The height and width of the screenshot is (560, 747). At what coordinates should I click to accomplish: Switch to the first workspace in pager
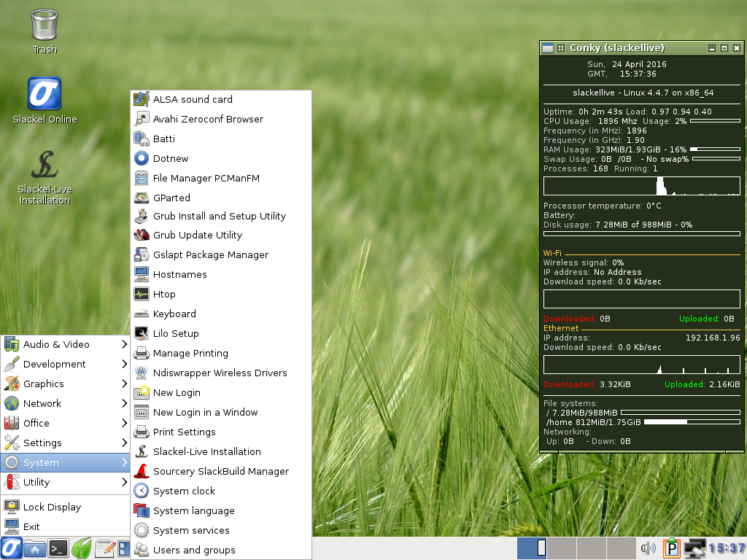(532, 548)
